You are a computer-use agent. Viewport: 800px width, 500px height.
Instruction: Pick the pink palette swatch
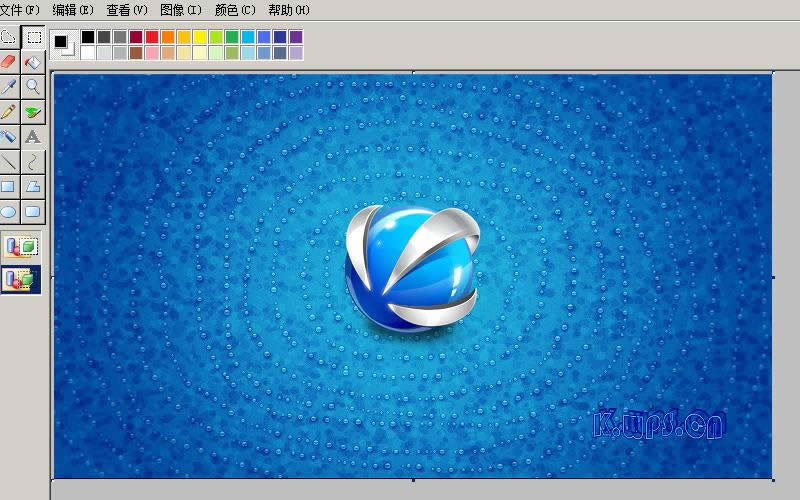click(x=152, y=53)
